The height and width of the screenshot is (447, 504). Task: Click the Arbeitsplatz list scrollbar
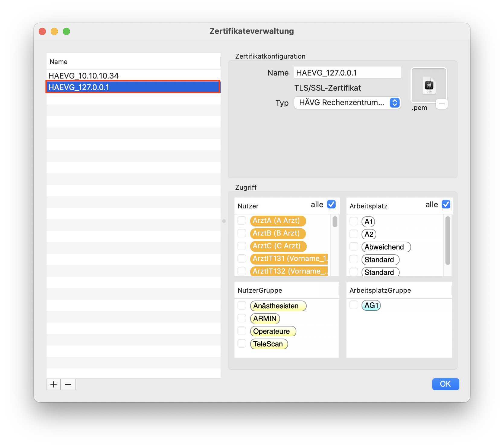[x=448, y=240]
